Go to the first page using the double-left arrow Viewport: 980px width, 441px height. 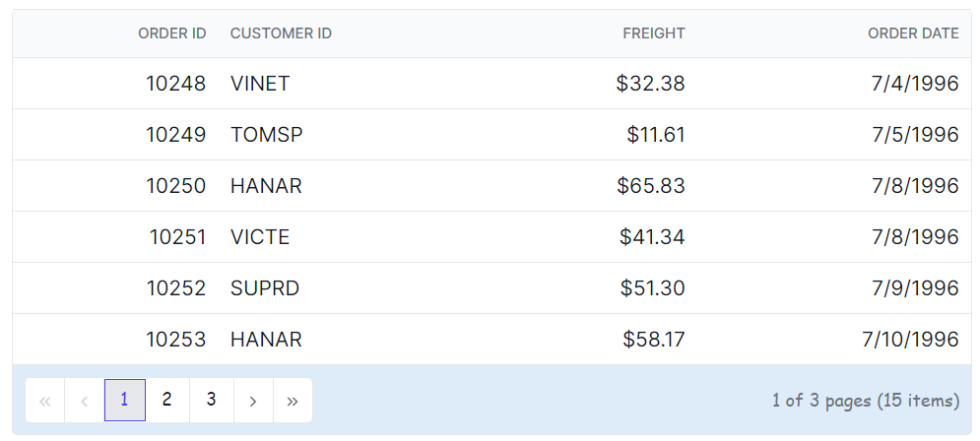point(44,401)
